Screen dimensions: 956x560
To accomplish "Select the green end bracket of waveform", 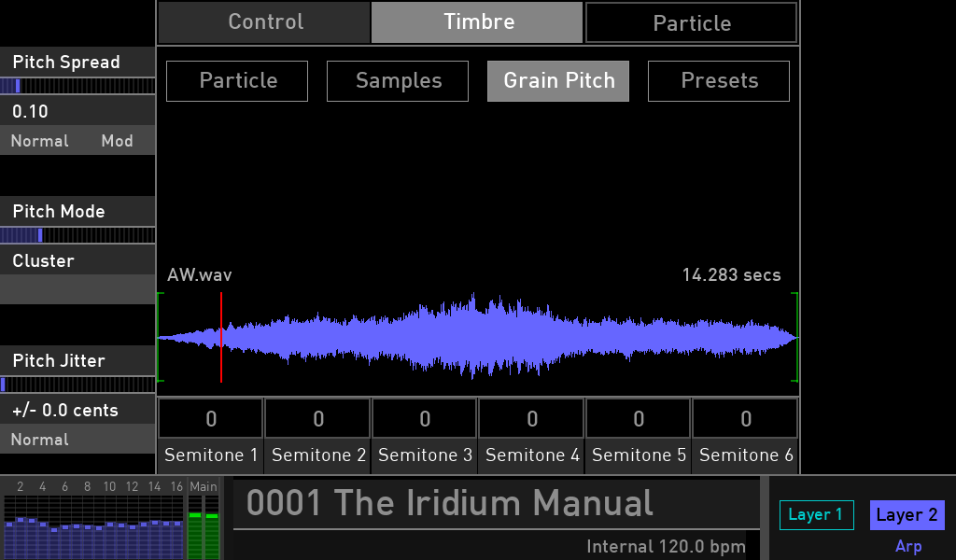I will (794, 337).
